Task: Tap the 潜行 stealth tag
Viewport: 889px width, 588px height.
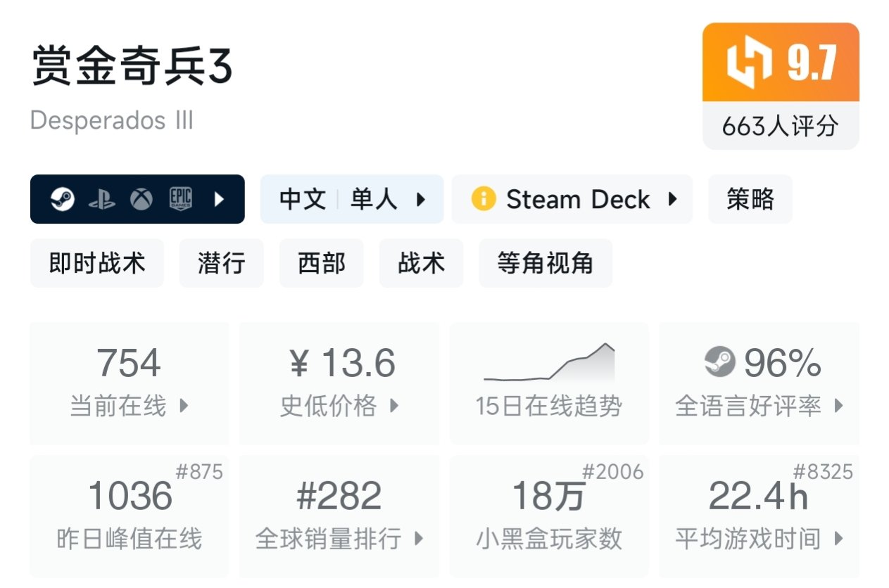Action: [222, 264]
